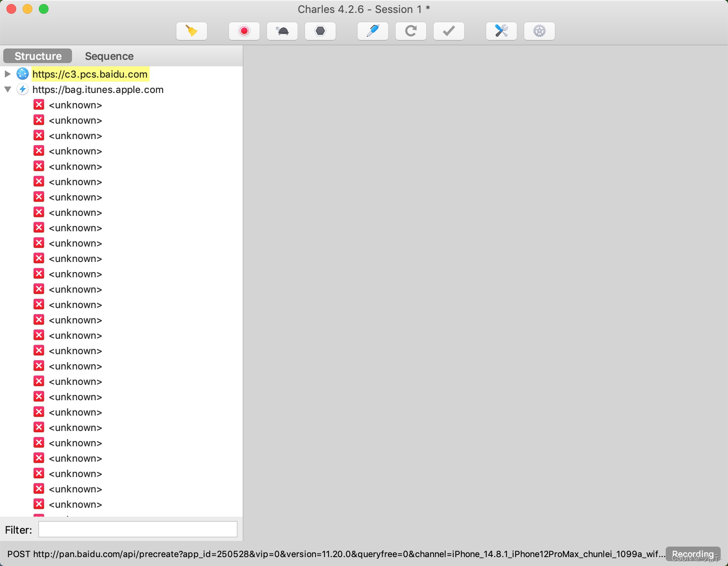Screen dimensions: 728x566
Task: Click the lightning icon beside bag.itunes.apple.com
Action: pos(23,89)
